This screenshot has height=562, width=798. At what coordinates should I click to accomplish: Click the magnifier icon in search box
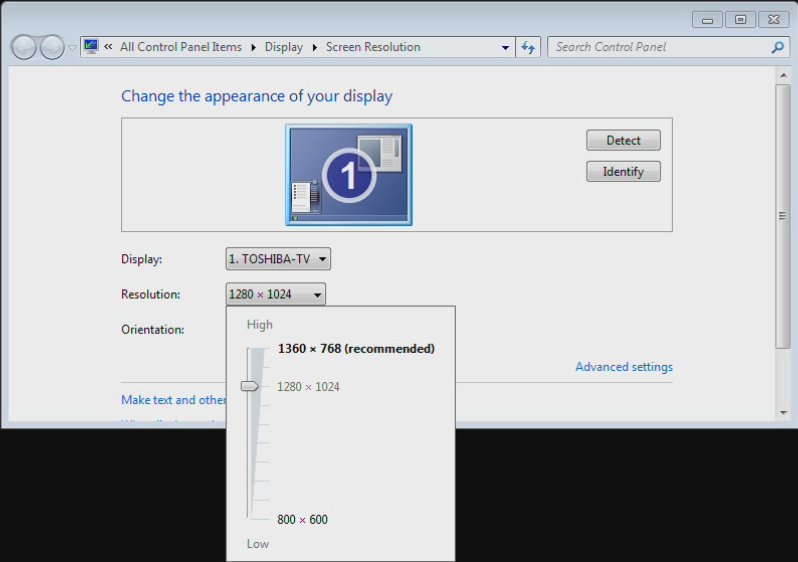click(x=777, y=47)
